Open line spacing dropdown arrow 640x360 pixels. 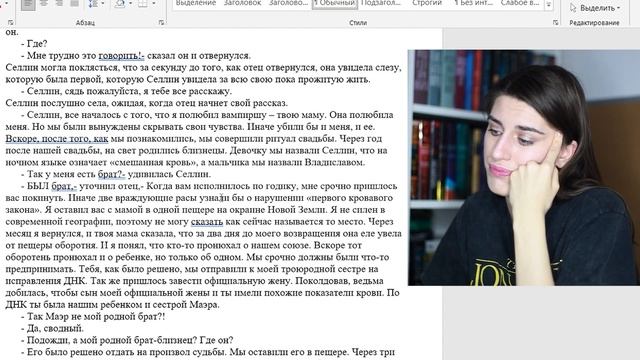click(102, 4)
